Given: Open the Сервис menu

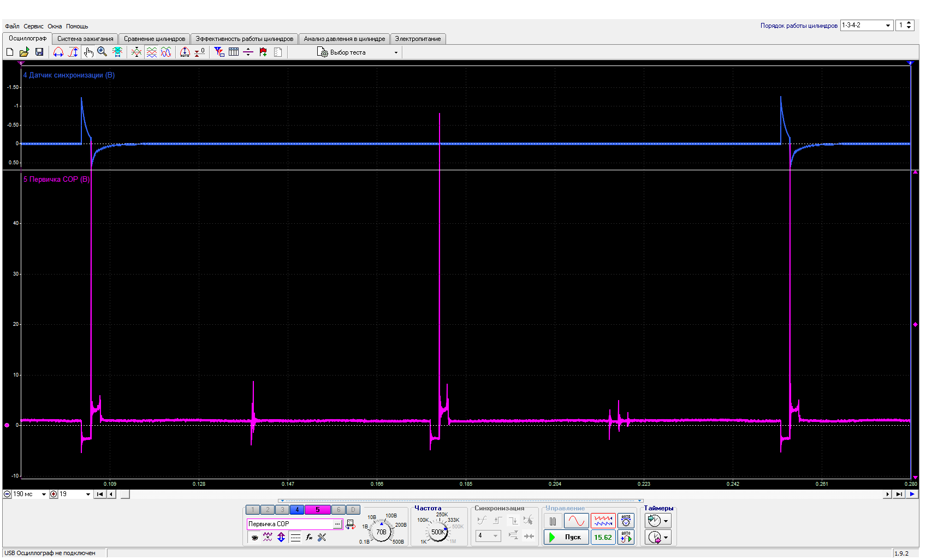Looking at the screenshot, I should coord(33,26).
